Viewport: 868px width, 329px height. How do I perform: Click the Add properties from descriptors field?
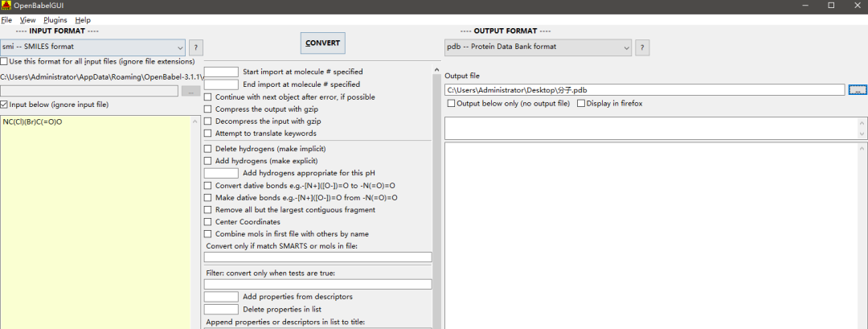222,297
